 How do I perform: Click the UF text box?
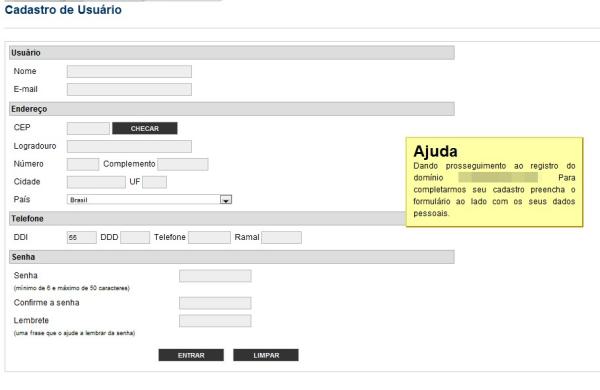(155, 182)
